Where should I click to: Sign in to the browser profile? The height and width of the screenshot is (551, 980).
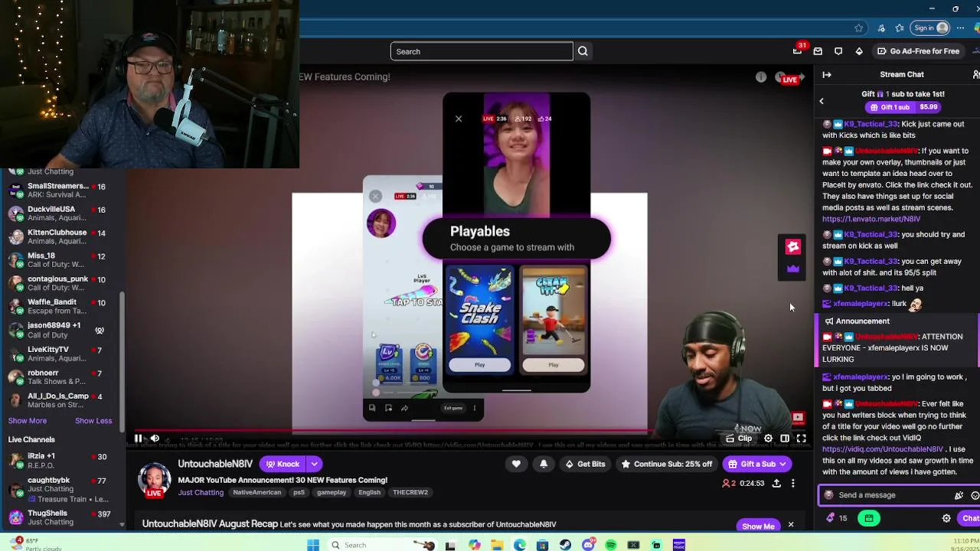click(931, 28)
